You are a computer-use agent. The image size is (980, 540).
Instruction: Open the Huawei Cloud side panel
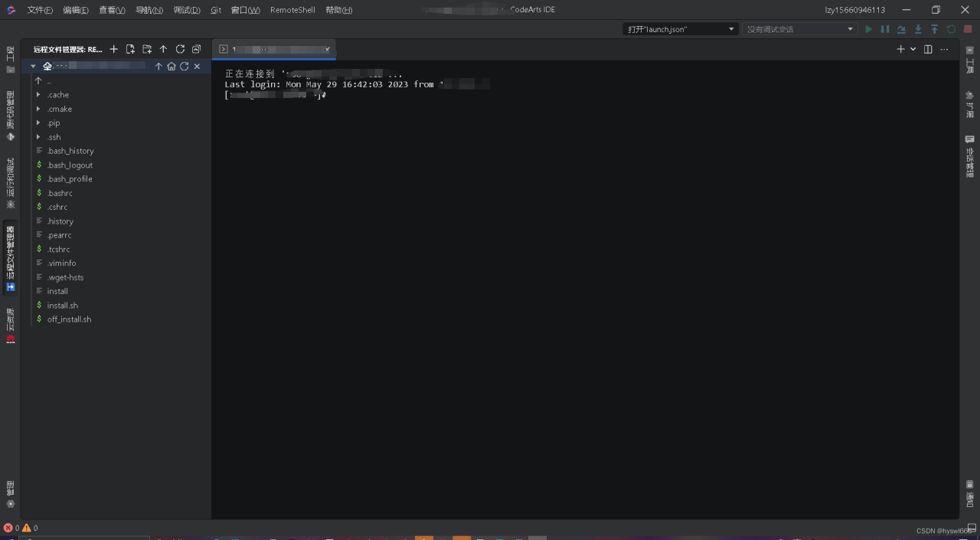(x=10, y=326)
